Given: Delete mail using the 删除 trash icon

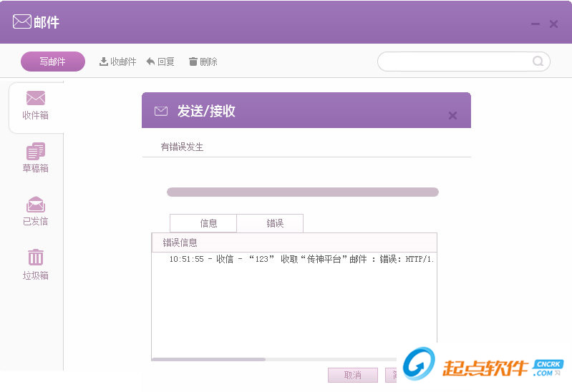Looking at the screenshot, I should click(x=193, y=62).
